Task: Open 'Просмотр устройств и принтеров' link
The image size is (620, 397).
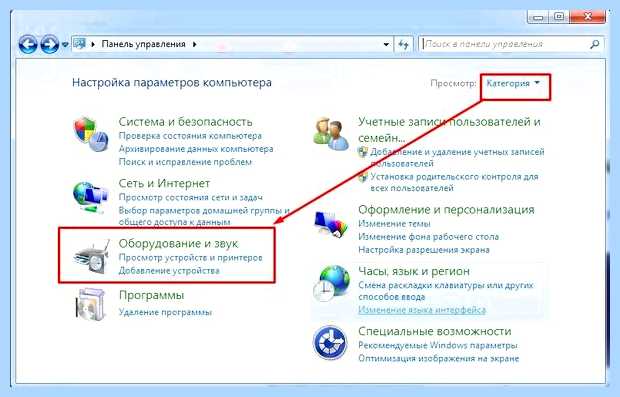Action: point(190,258)
